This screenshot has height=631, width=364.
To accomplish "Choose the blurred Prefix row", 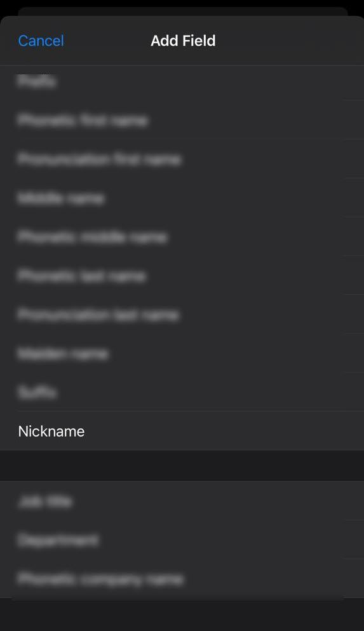I will [x=182, y=82].
